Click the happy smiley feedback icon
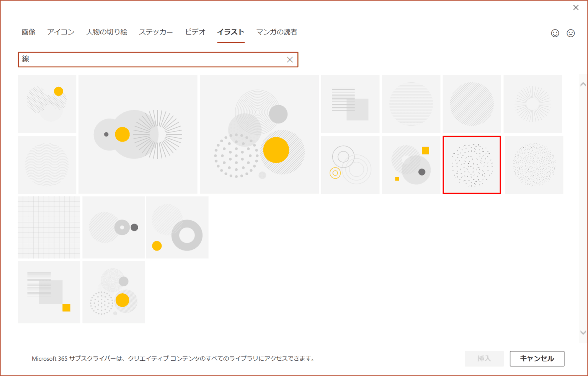This screenshot has height=376, width=588. click(x=555, y=33)
